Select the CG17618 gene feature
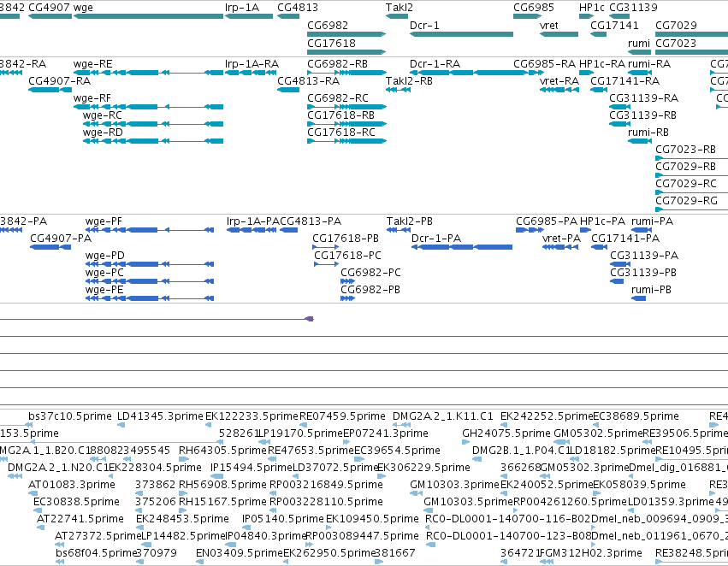Screen dimensions: 728x566 click(x=346, y=52)
